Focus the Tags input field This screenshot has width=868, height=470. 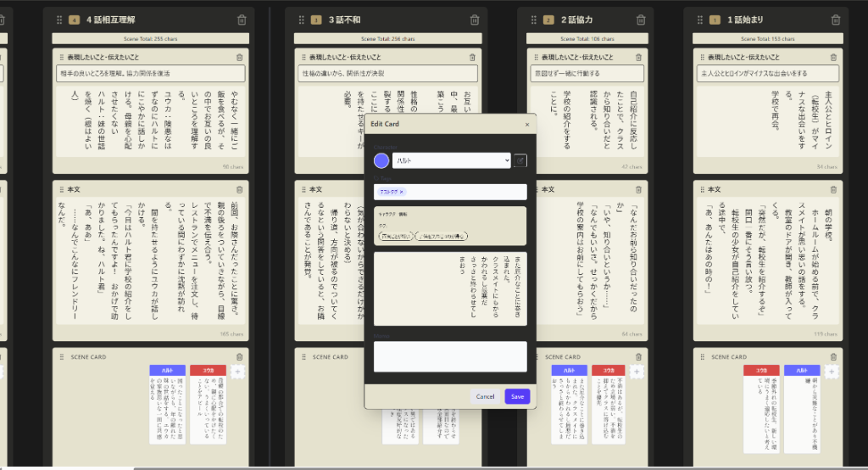tap(450, 192)
